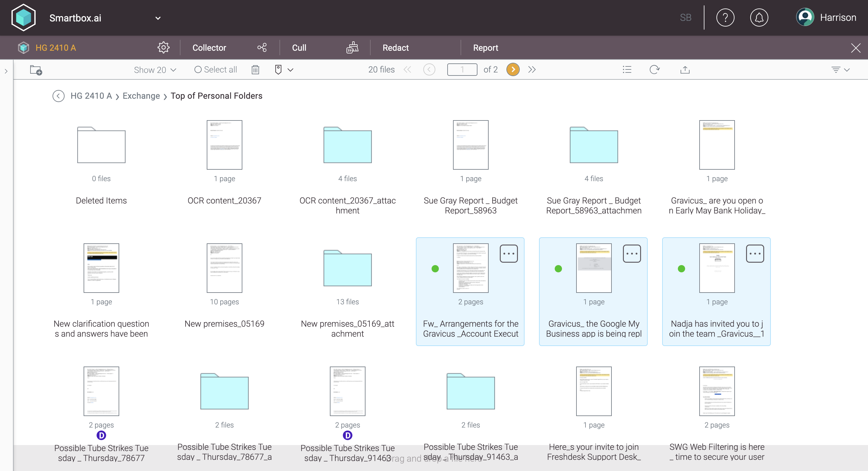Go to next page with orange arrow
This screenshot has height=471, width=868.
tap(513, 70)
